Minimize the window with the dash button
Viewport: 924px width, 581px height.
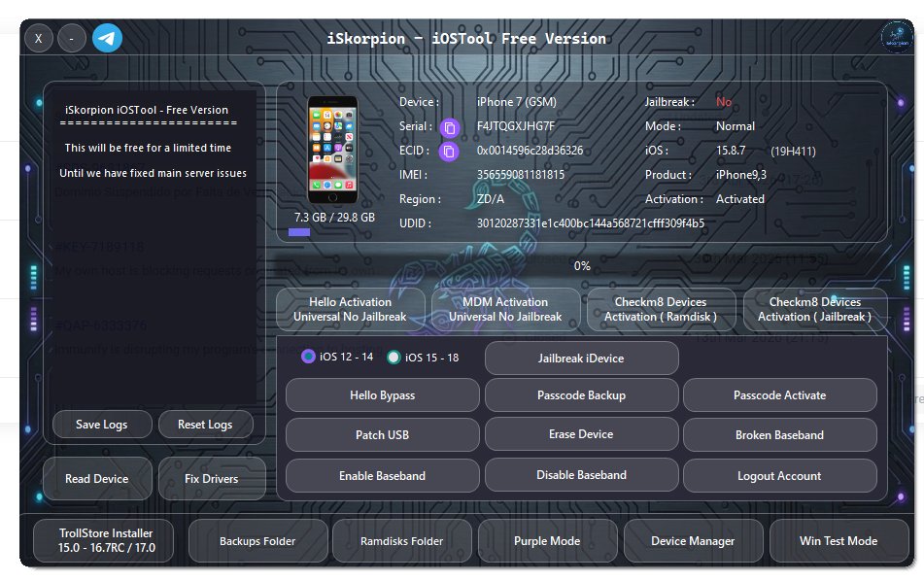(x=71, y=38)
